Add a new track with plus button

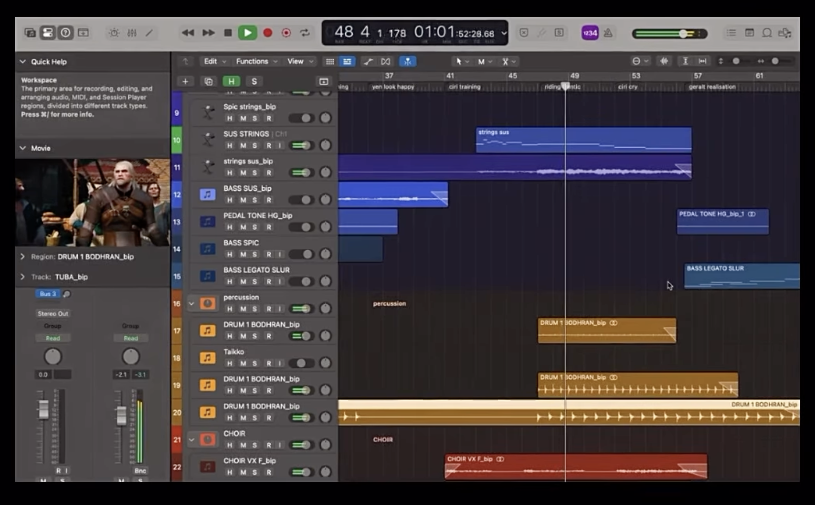[186, 81]
